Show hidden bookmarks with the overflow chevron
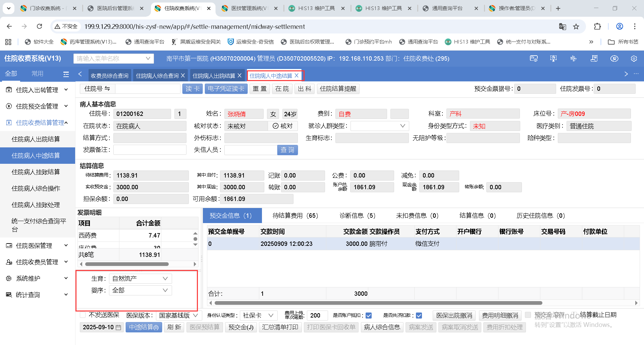 pyautogui.click(x=591, y=42)
